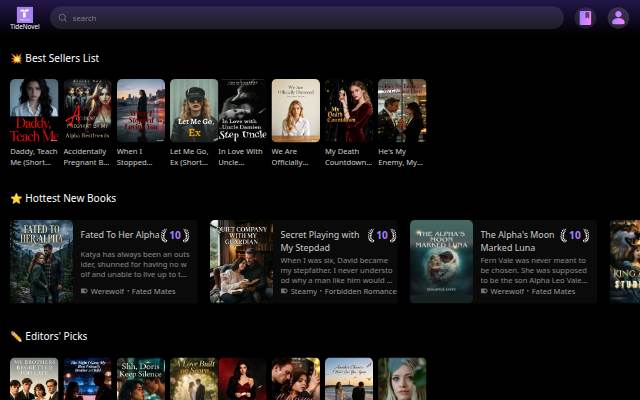Open the He's My Enemy cover

(402, 111)
